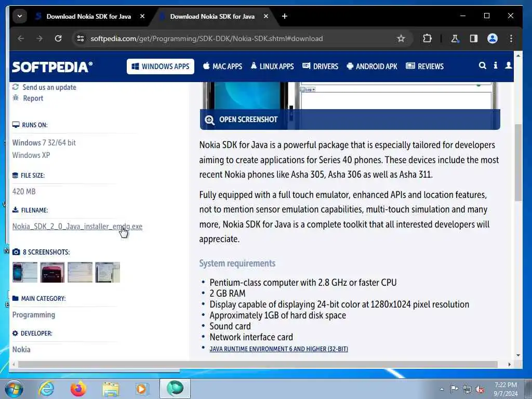Image resolution: width=532 pixels, height=399 pixels.
Task: Switch to the first Download Nokia SDK tab
Action: pos(88,16)
